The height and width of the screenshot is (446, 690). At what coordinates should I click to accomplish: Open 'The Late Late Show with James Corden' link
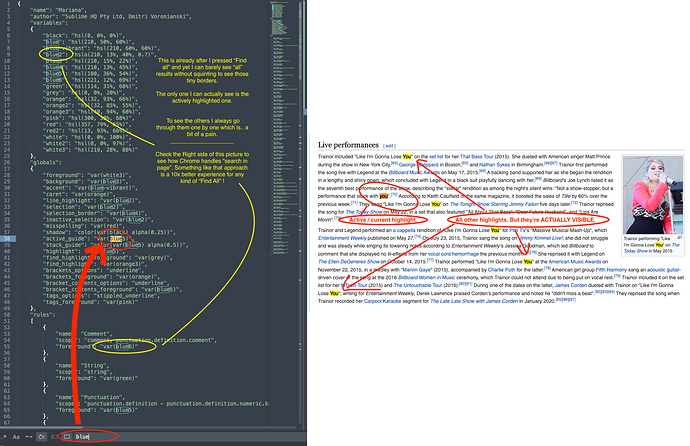coord(474,301)
